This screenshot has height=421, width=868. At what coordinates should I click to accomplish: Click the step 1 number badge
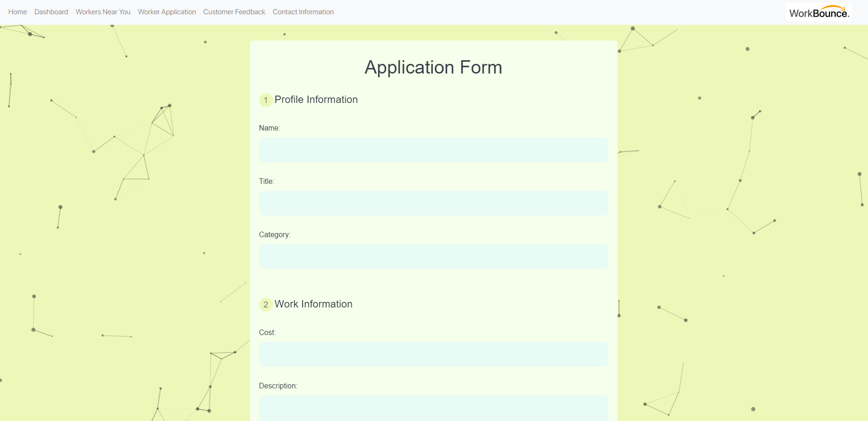point(266,100)
